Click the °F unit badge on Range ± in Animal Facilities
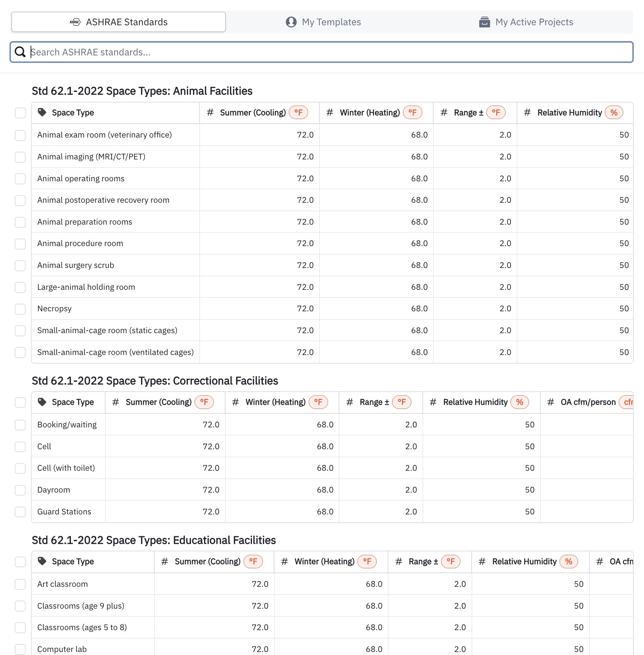This screenshot has width=644, height=655. point(496,112)
